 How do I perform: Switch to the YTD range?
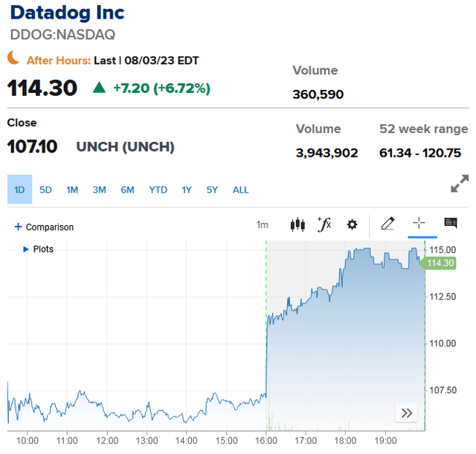158,189
